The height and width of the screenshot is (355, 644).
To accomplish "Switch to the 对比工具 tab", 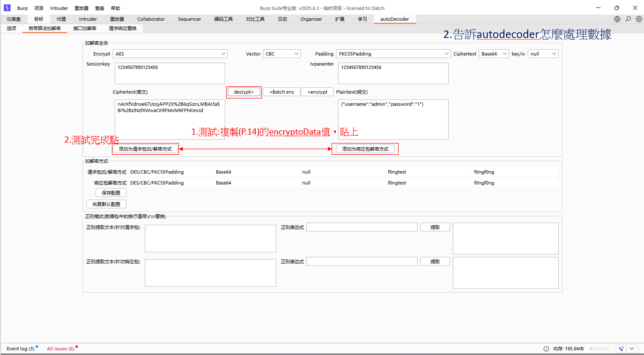I will (x=255, y=19).
